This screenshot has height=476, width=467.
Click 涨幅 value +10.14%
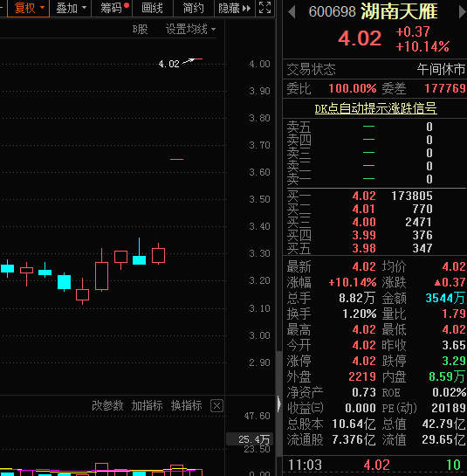coord(353,282)
